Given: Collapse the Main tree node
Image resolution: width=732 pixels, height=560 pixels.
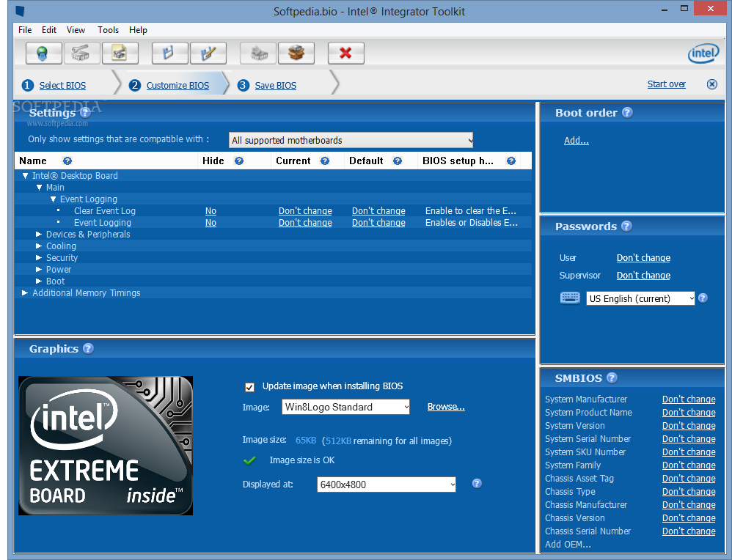Looking at the screenshot, I should [39, 188].
